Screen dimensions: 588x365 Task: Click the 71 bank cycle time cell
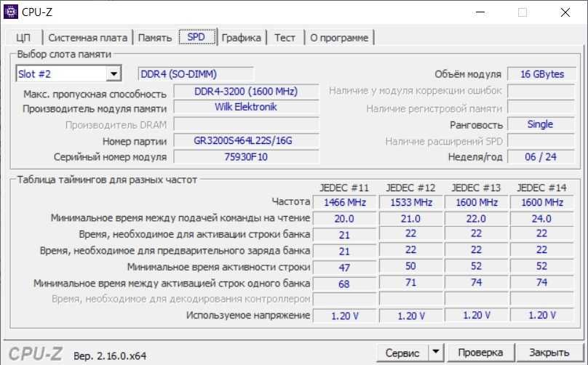[x=411, y=282]
